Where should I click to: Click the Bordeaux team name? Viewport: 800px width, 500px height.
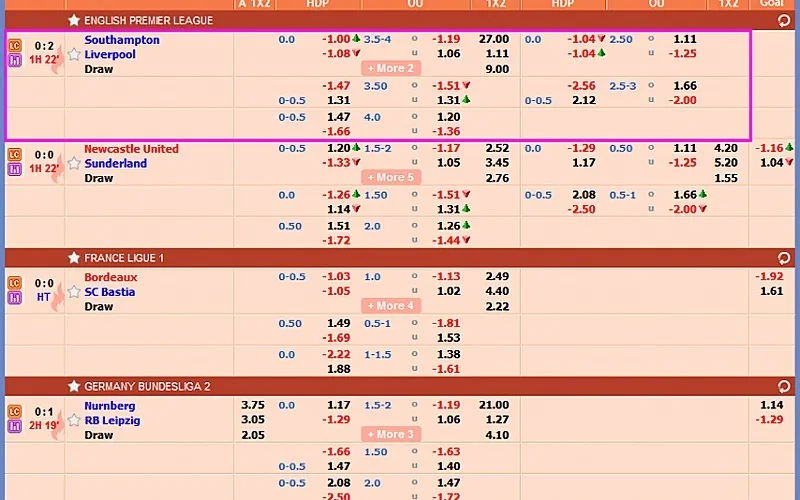[x=111, y=278]
